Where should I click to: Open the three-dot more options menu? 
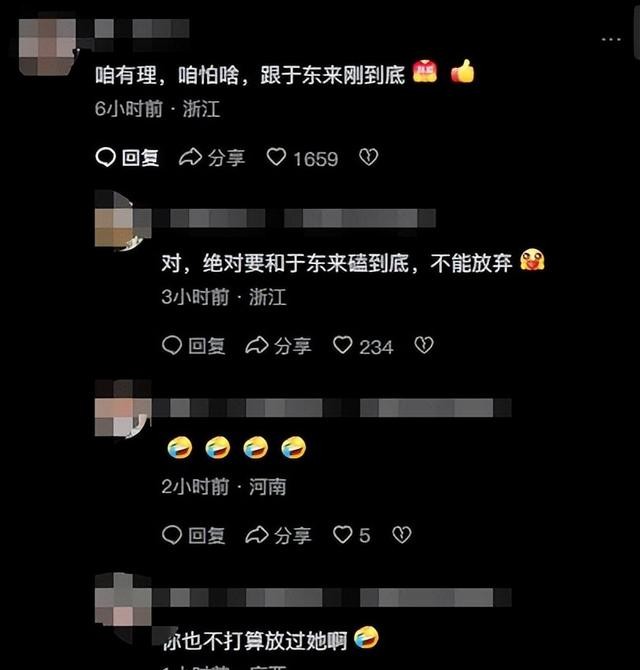611,39
